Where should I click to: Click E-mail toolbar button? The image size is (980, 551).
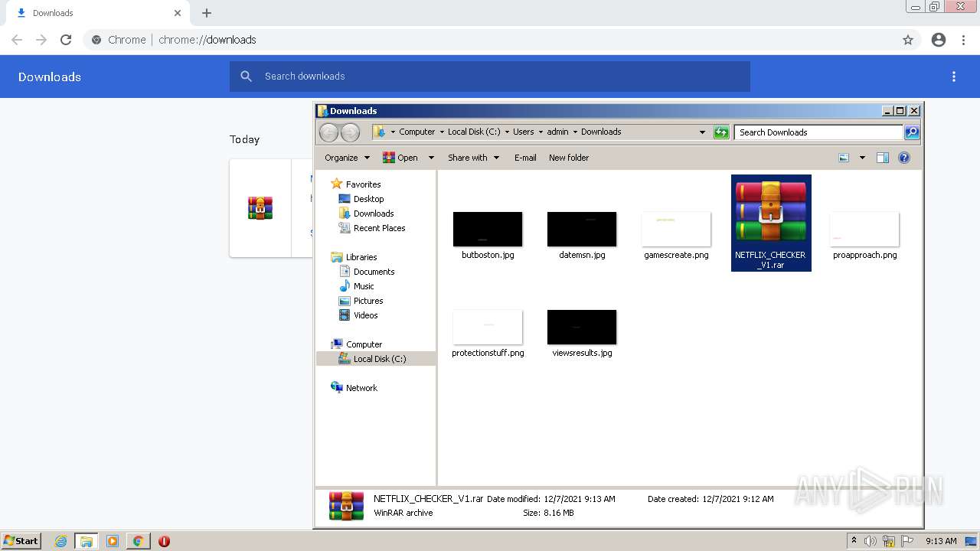(x=525, y=158)
